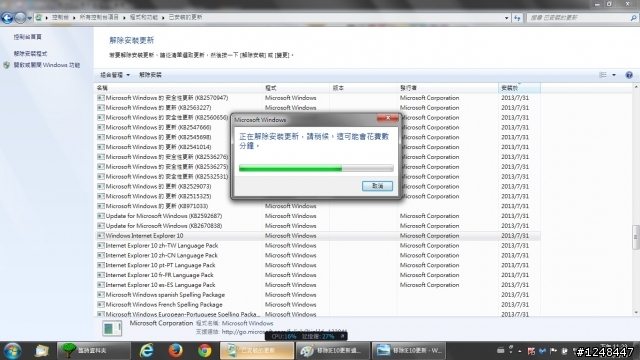Launch Google Chrome from the taskbar
Viewport: 640px width, 360px height.
coord(204,351)
